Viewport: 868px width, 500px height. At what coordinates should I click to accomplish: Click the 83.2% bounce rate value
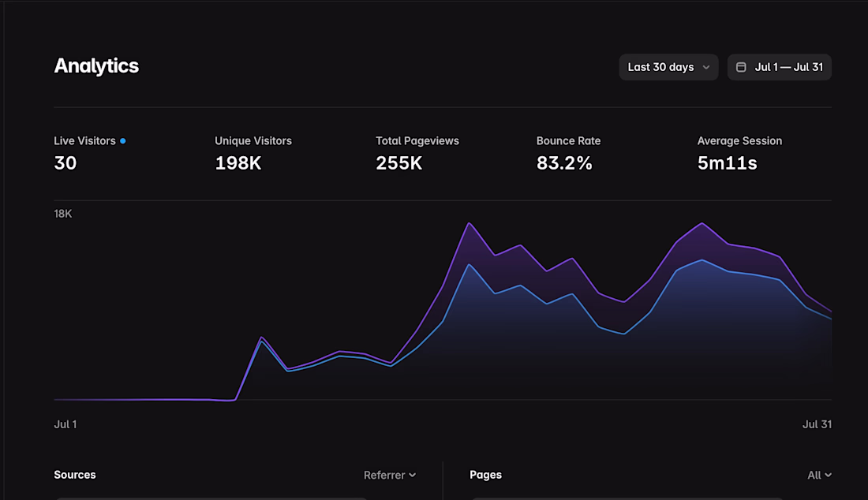pyautogui.click(x=564, y=163)
